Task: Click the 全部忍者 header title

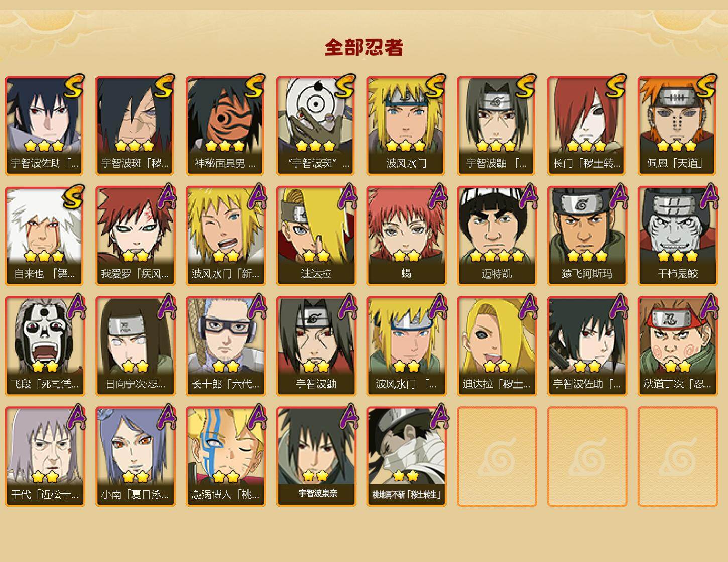Action: pos(364,47)
